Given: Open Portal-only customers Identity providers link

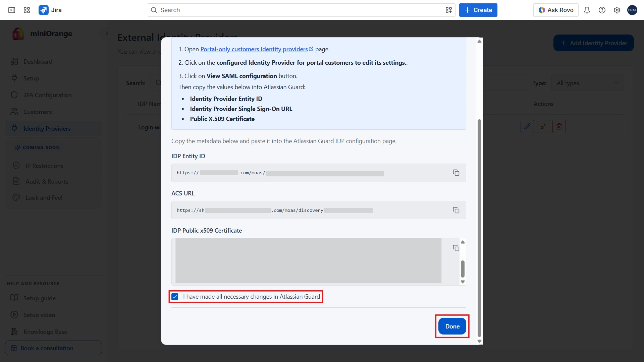Looking at the screenshot, I should tap(257, 49).
